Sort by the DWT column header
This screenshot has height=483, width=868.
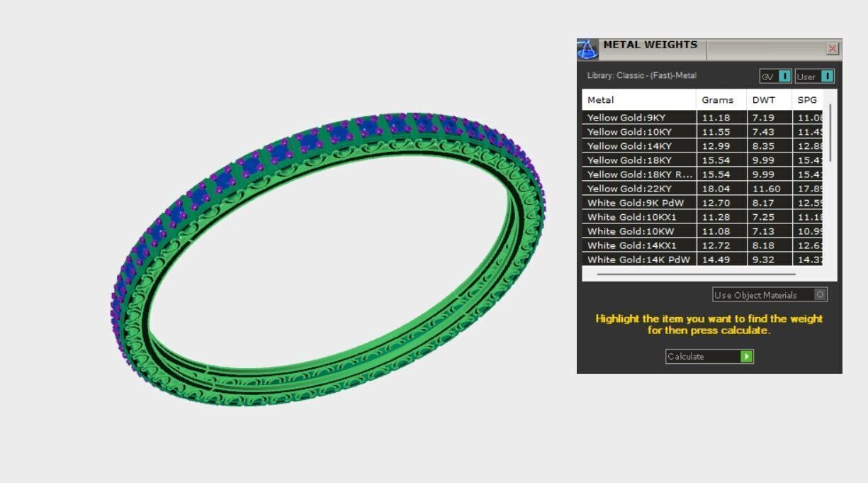770,100
